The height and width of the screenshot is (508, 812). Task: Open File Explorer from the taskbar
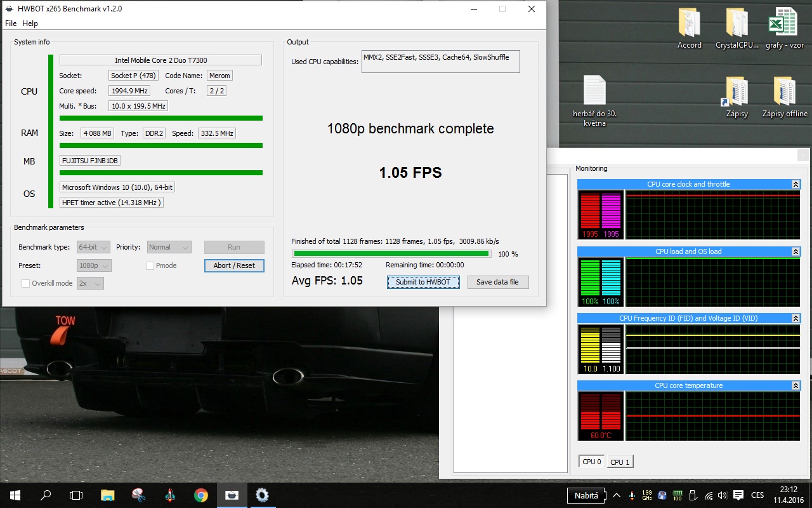107,495
